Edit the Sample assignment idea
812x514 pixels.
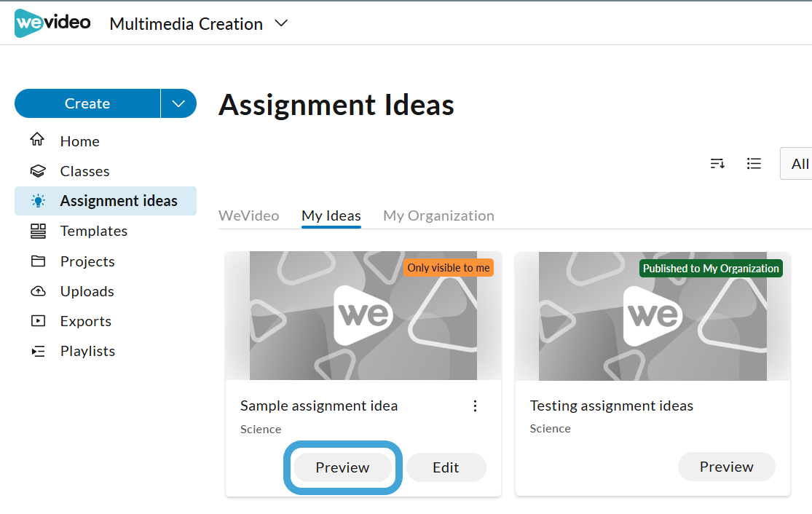point(446,467)
